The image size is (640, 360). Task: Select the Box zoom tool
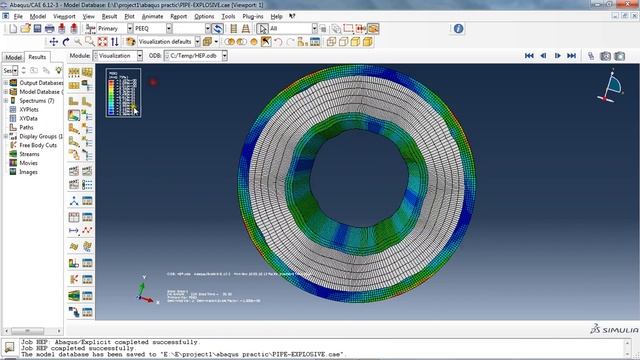click(90, 42)
